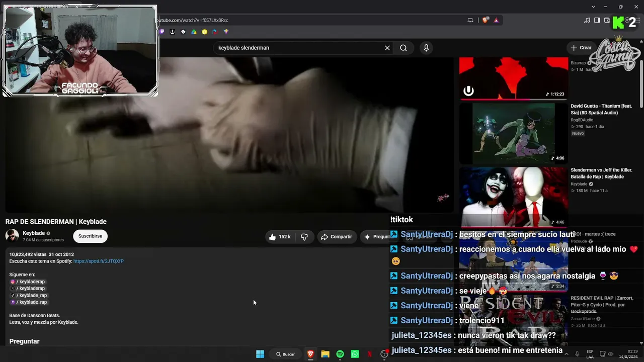Screen dimensions: 644x362
Task: Dislike the video with the thumbs-down icon
Action: (304, 237)
